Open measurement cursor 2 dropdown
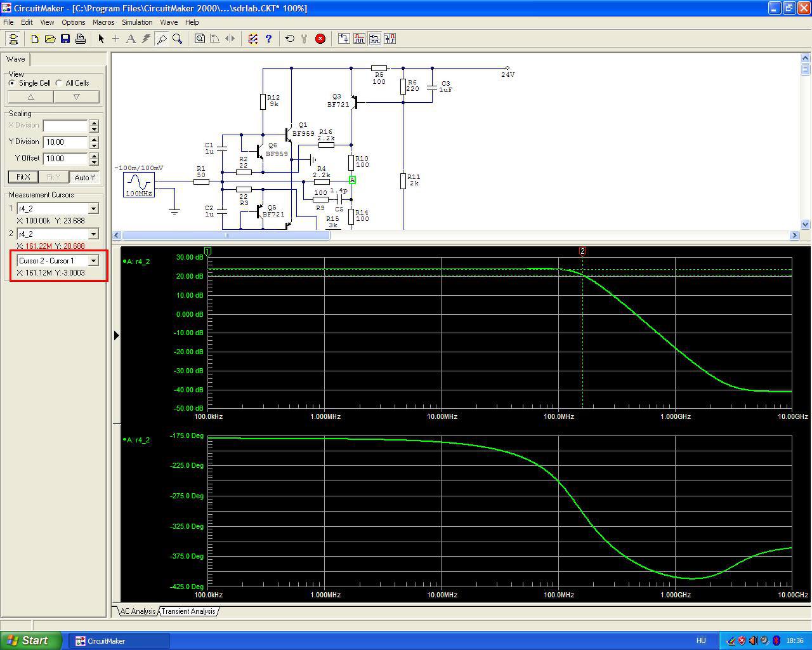This screenshot has height=650, width=812. click(x=93, y=234)
